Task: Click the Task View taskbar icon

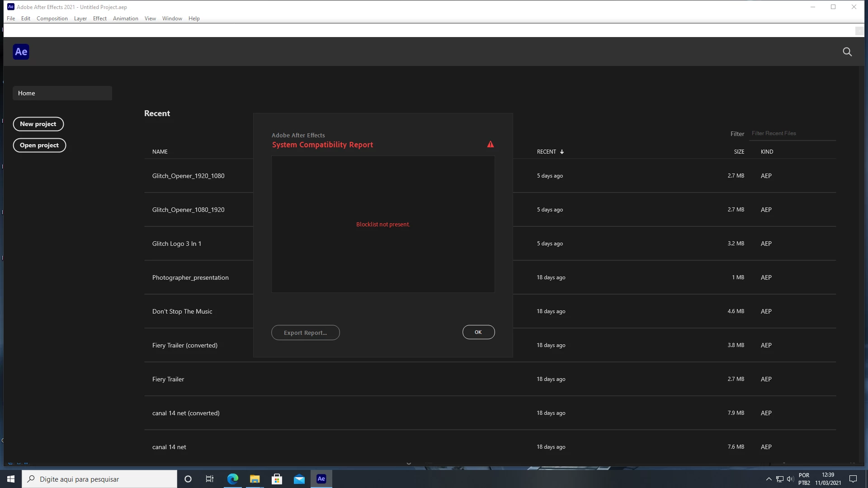Action: coord(210,479)
